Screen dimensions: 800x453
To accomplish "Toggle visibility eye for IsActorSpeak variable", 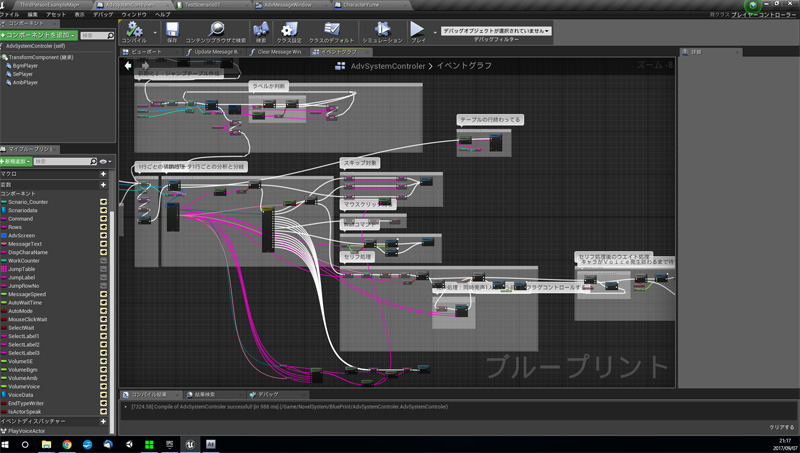I will point(103,412).
